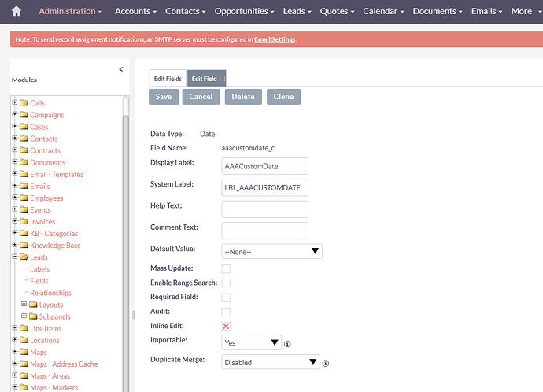This screenshot has width=543, height=392.
Task: Click the Knowledge Base folder icon
Action: pyautogui.click(x=24, y=245)
